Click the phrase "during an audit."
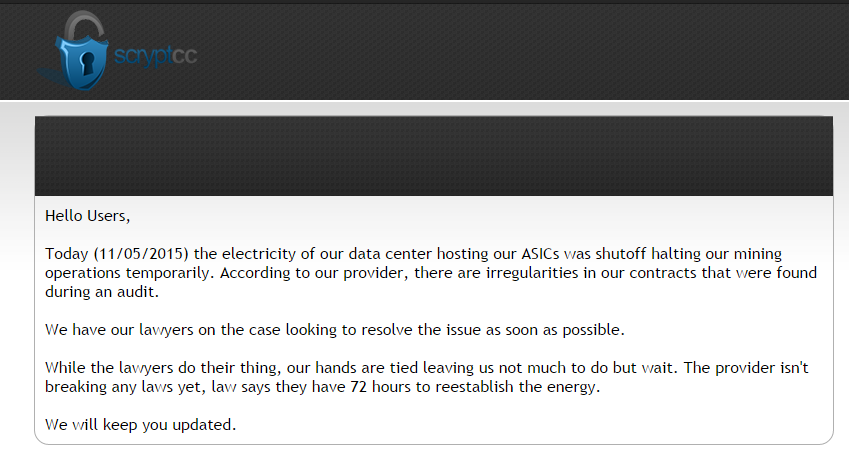This screenshot has height=453, width=849. pos(102,292)
